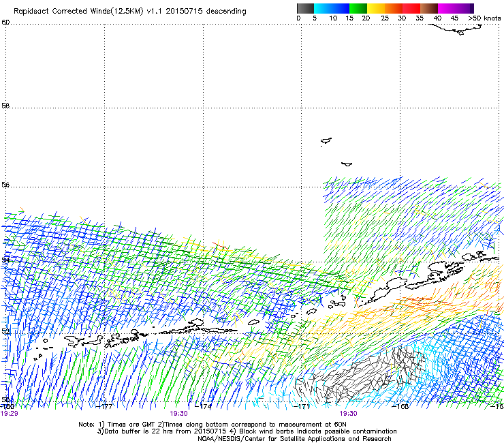Click the St. Paul island outline above 57N
The width and height of the screenshot is (504, 443).
coord(326,141)
